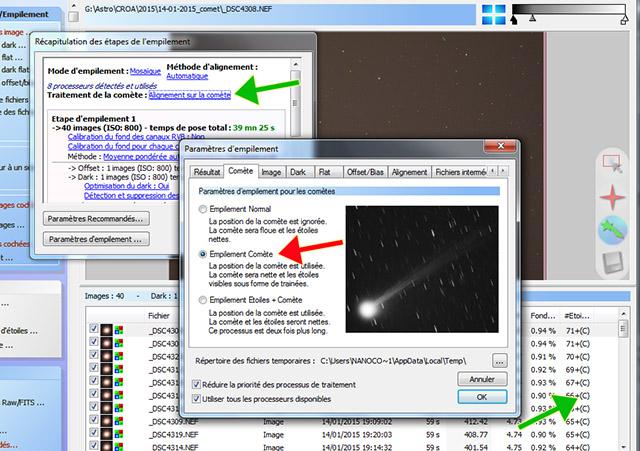Viewport: 640px width, 451px height.
Task: Browse for temporary files folder (... button)
Action: pos(500,361)
